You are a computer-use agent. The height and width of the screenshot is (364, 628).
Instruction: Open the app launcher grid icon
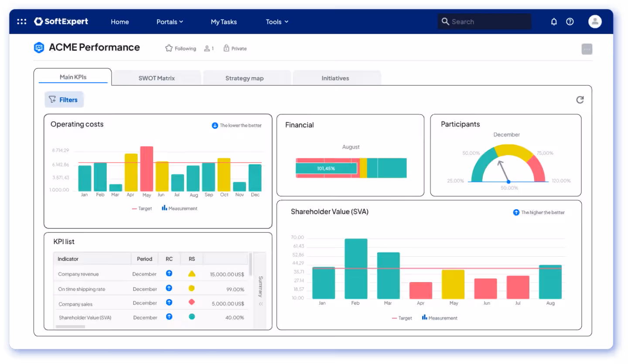[21, 21]
